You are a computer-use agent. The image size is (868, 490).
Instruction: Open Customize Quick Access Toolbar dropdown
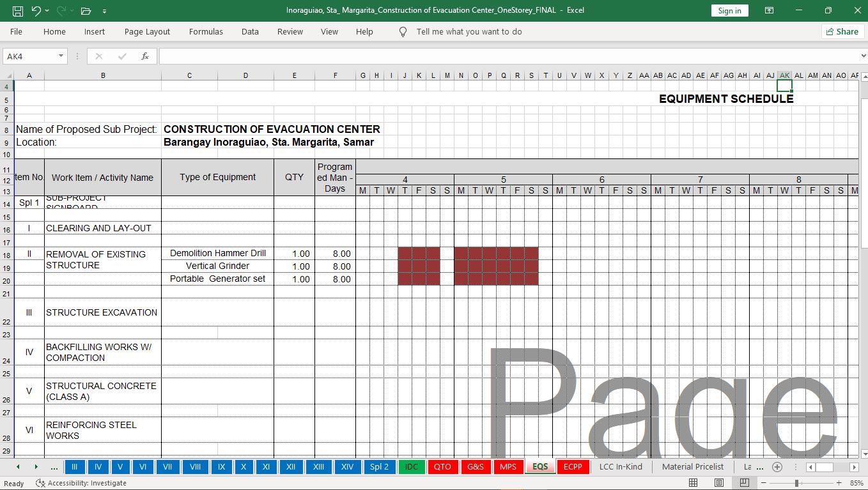[104, 11]
